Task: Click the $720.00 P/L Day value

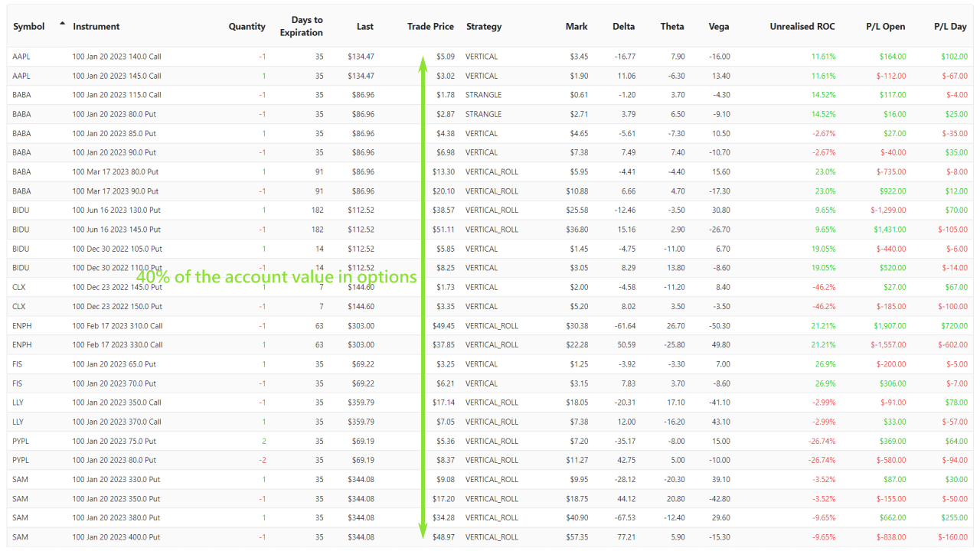Action: click(x=954, y=326)
